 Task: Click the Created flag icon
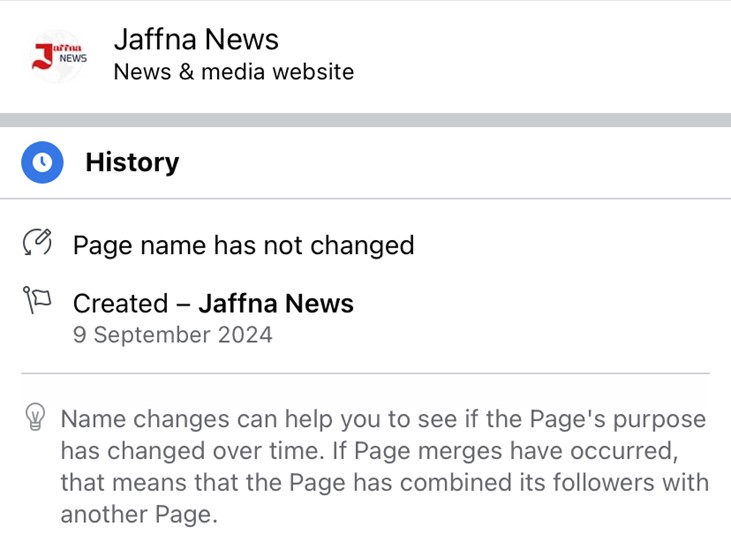pos(37,300)
